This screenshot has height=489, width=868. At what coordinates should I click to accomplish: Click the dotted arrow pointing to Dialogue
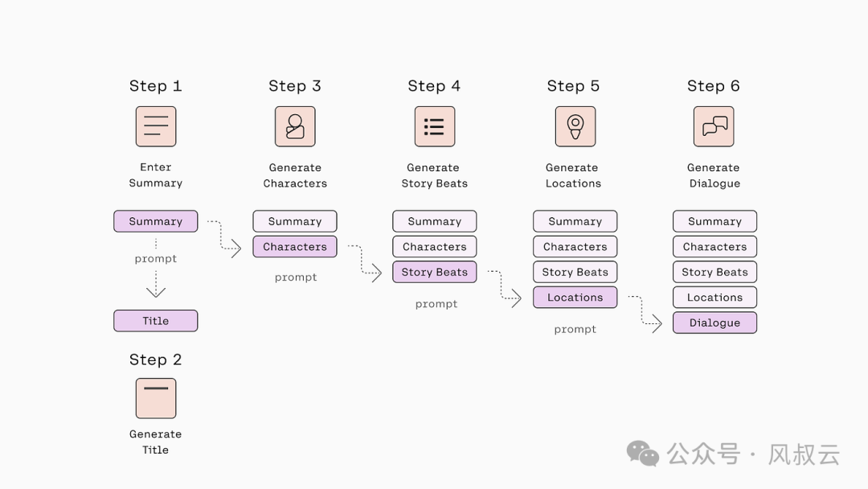pos(646,314)
